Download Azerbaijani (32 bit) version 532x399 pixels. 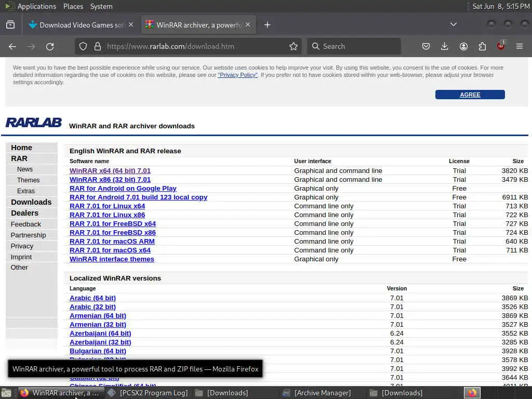tap(100, 342)
